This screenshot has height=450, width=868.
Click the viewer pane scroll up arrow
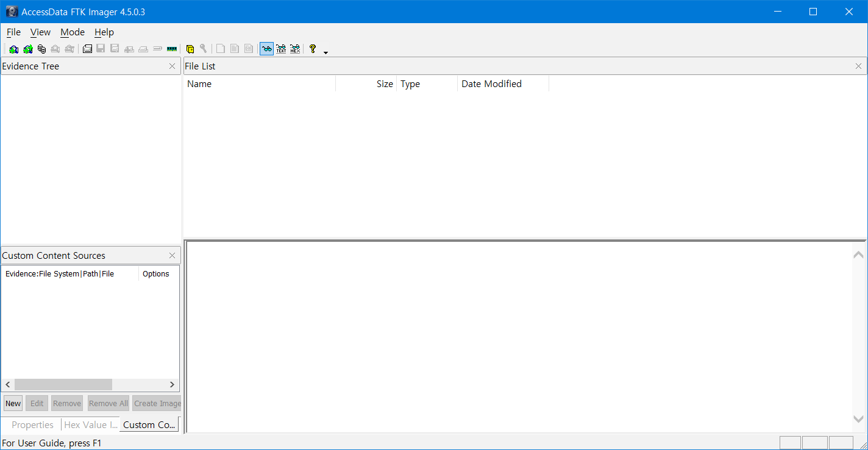[858, 255]
